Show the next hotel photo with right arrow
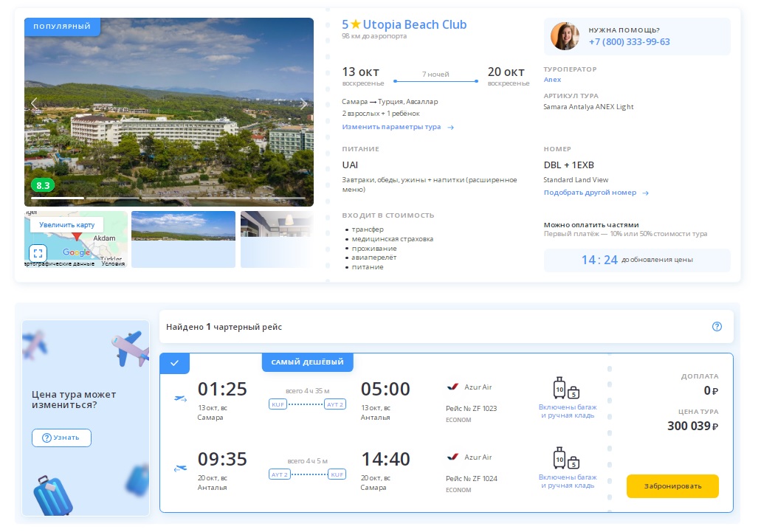The width and height of the screenshot is (761, 532). pyautogui.click(x=304, y=103)
